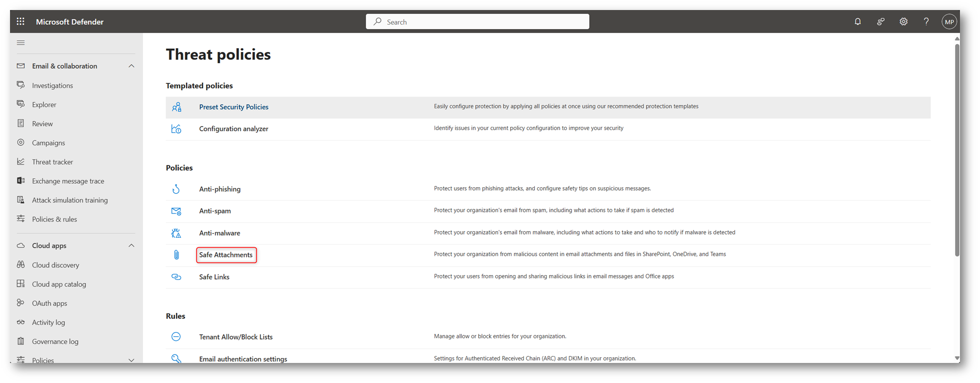
Task: Open notifications bell icon
Action: click(x=857, y=21)
